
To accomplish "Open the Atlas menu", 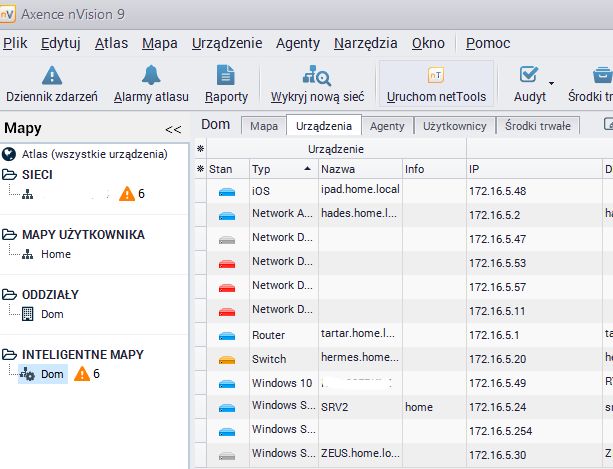I will [111, 43].
